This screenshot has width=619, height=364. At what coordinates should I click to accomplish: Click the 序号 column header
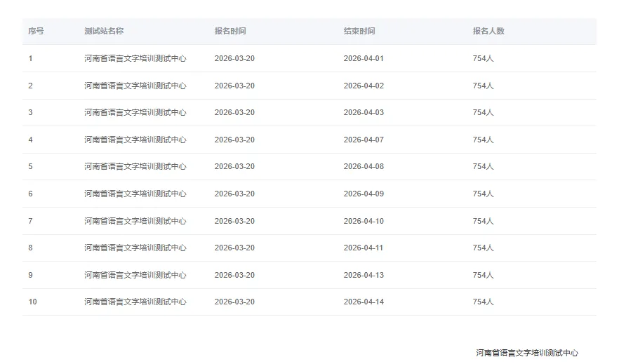point(36,31)
